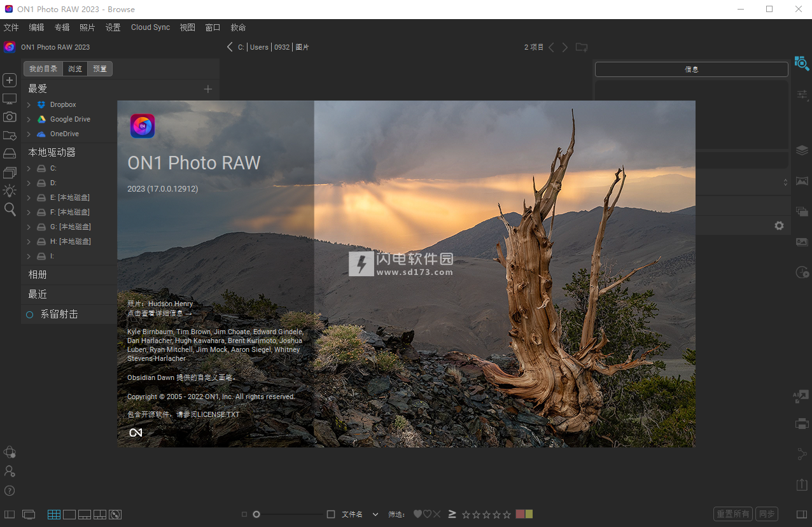
Task: Click the Panorama icon in right sidebar
Action: (802, 181)
